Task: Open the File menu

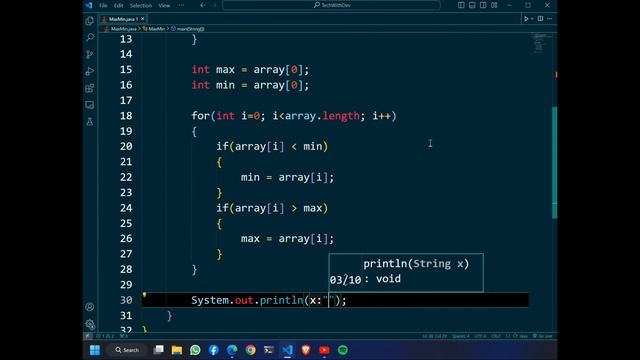Action: [x=103, y=5]
